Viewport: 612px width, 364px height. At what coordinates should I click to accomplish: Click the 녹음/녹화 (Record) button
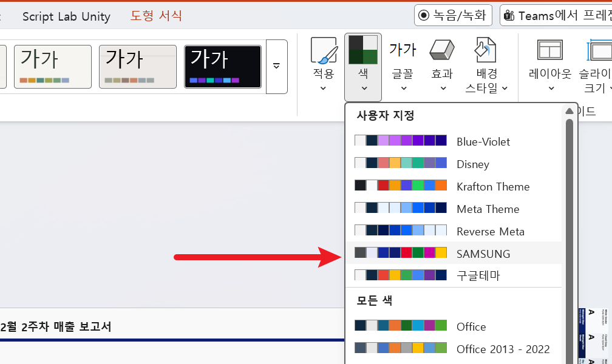453,15
